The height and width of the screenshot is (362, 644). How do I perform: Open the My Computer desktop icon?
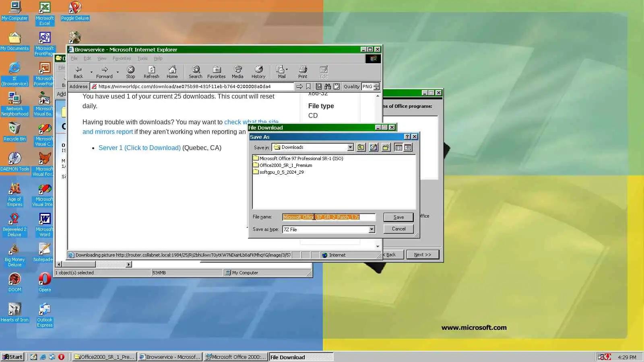(15, 11)
